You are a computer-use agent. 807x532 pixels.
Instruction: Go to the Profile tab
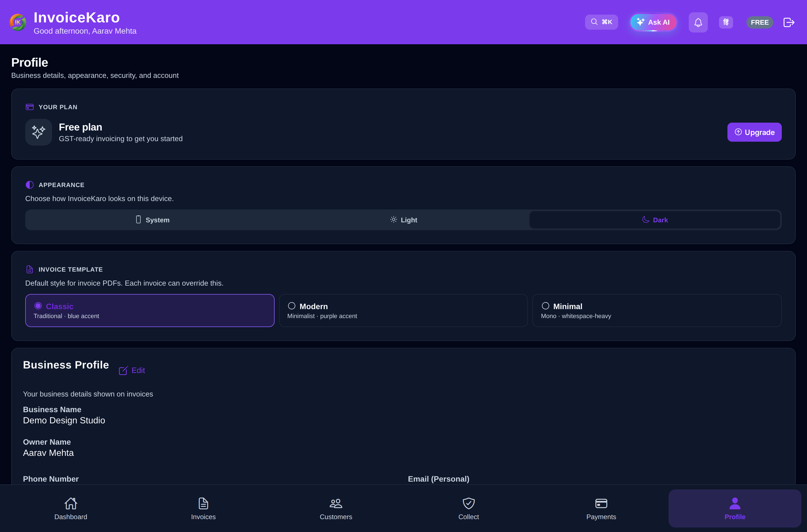(x=735, y=508)
